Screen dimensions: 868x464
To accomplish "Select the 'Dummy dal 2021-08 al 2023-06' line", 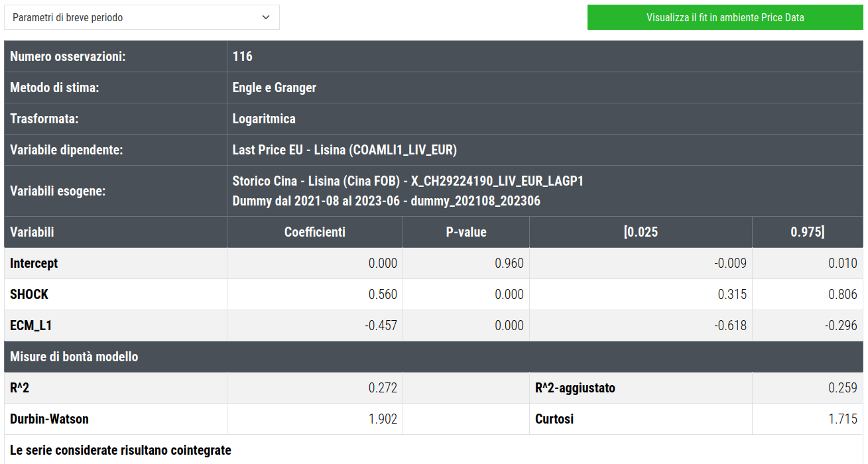I will (387, 201).
